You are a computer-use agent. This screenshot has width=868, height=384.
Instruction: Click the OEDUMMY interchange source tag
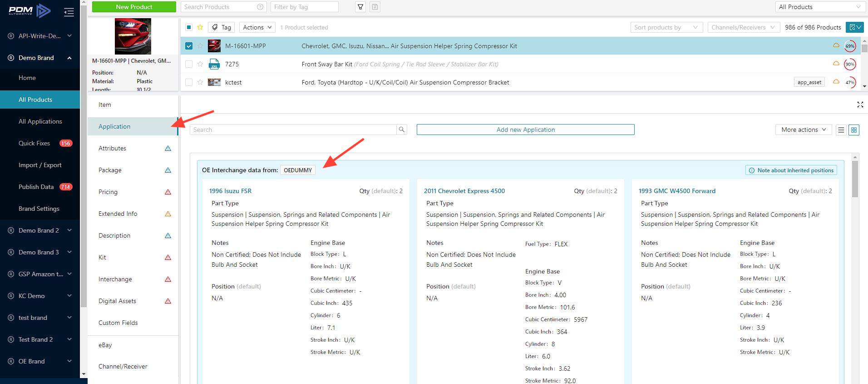click(298, 170)
